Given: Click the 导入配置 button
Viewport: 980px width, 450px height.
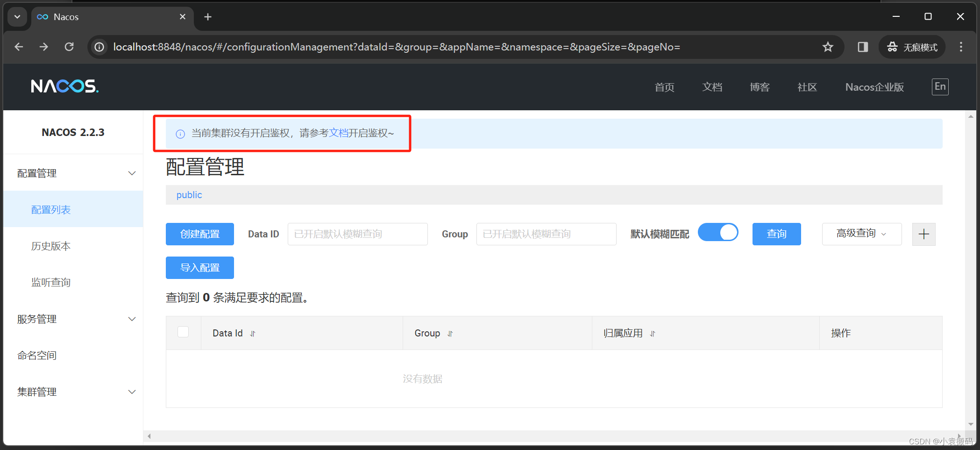Looking at the screenshot, I should pyautogui.click(x=200, y=268).
